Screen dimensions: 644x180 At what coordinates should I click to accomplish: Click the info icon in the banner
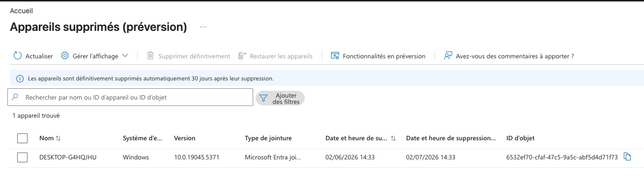pos(20,78)
